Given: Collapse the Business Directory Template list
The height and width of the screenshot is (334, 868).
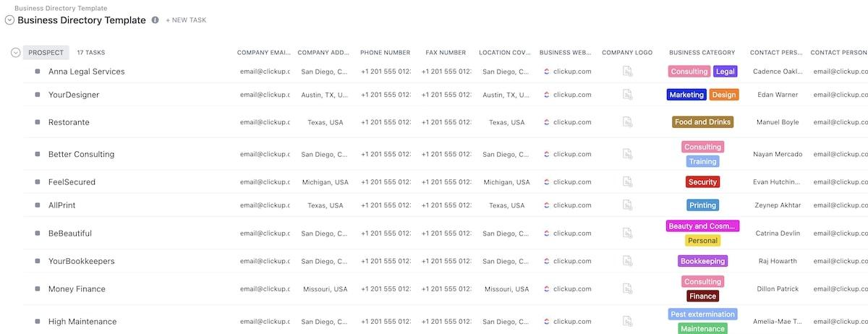Looking at the screenshot, I should click(9, 20).
